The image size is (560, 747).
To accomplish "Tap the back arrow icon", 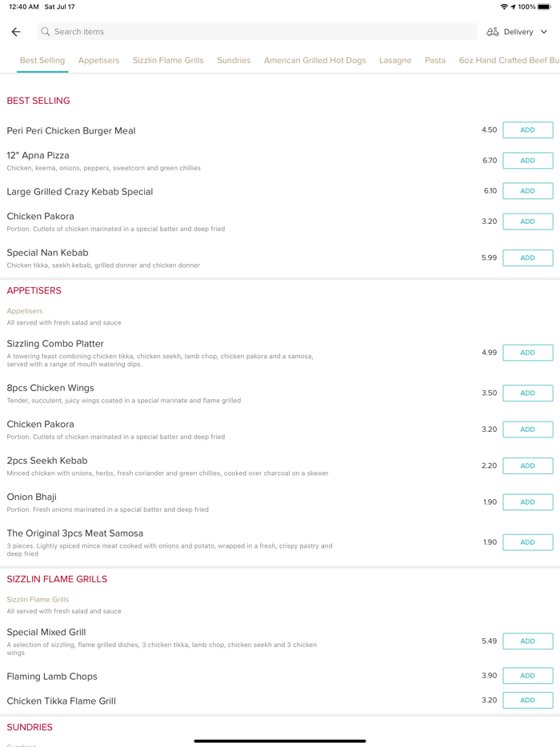I will (x=16, y=32).
